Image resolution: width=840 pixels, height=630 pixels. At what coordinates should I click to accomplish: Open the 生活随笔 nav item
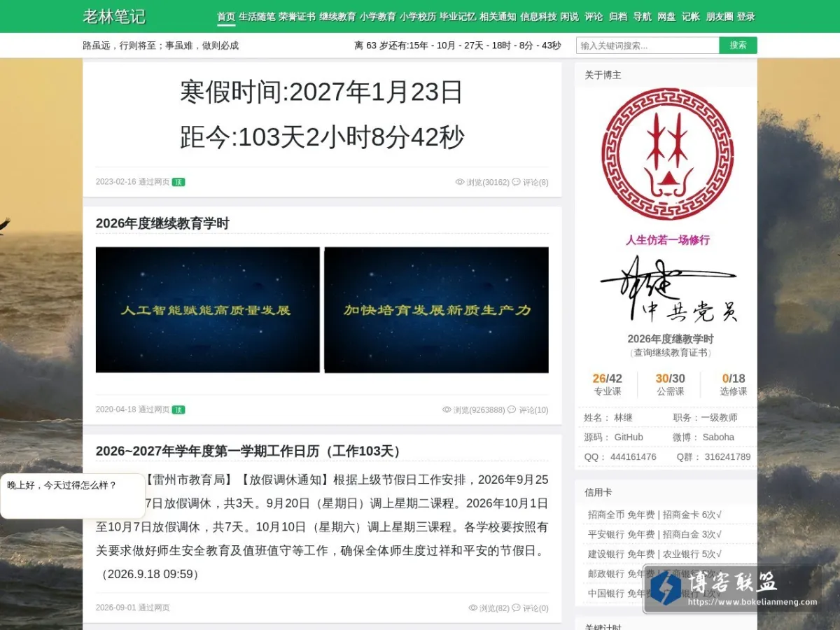pos(257,17)
